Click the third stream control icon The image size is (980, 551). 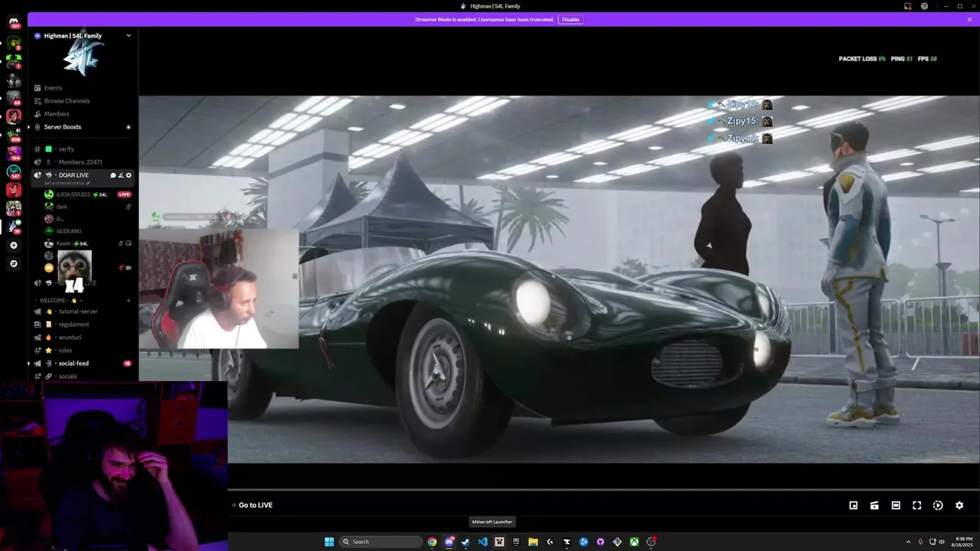896,505
